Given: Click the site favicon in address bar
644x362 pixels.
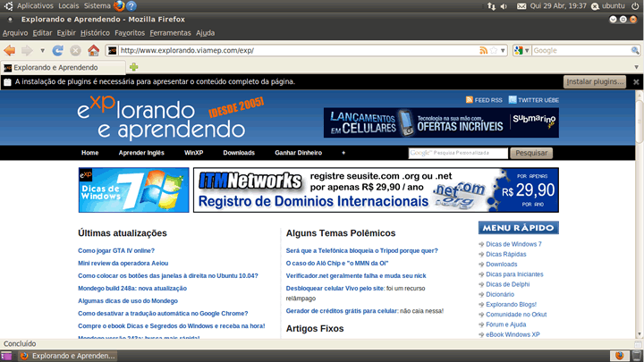Looking at the screenshot, I should [112, 50].
